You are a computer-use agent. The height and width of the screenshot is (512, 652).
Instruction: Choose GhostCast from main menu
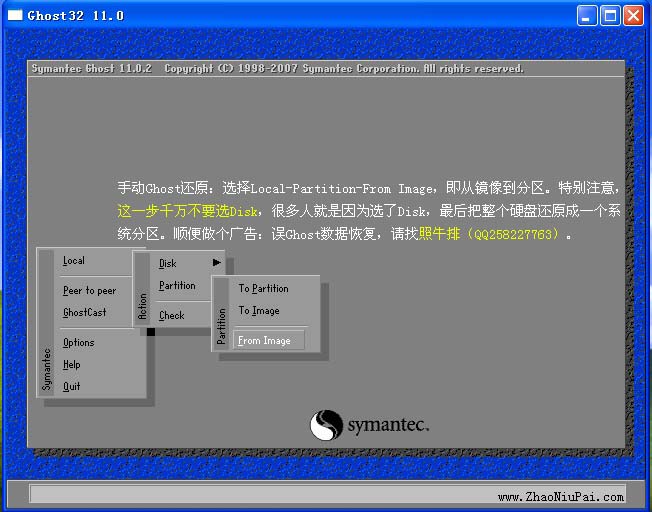(85, 312)
